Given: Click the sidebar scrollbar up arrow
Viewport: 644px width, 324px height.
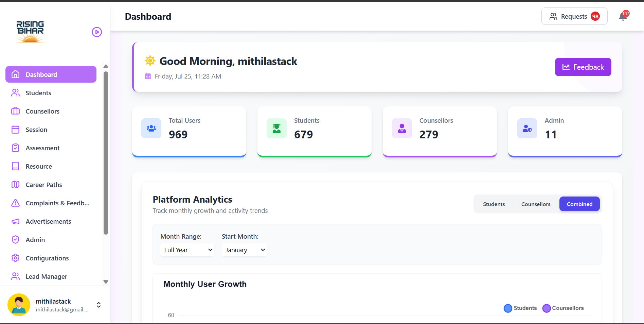Looking at the screenshot, I should click(106, 66).
